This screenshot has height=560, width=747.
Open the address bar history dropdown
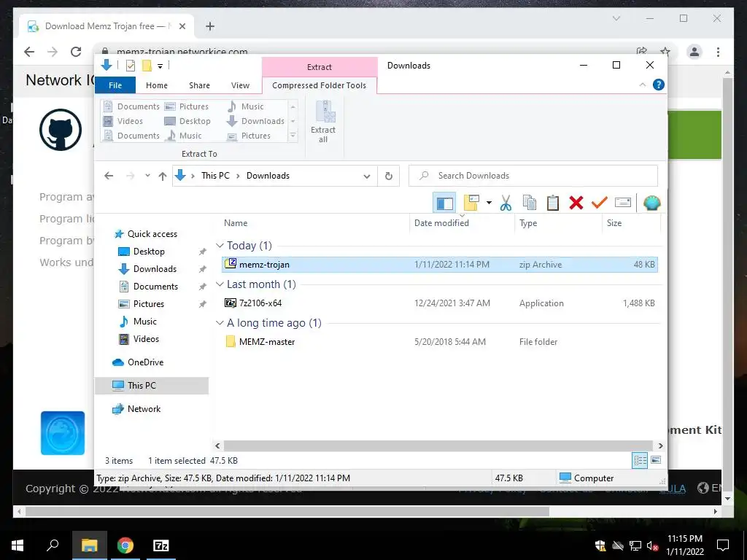pos(367,176)
